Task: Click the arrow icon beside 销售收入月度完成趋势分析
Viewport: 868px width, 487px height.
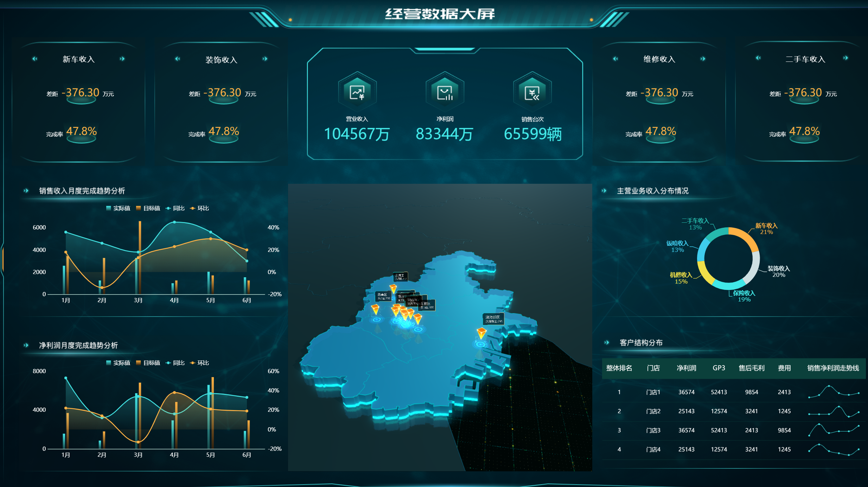Action: click(26, 191)
